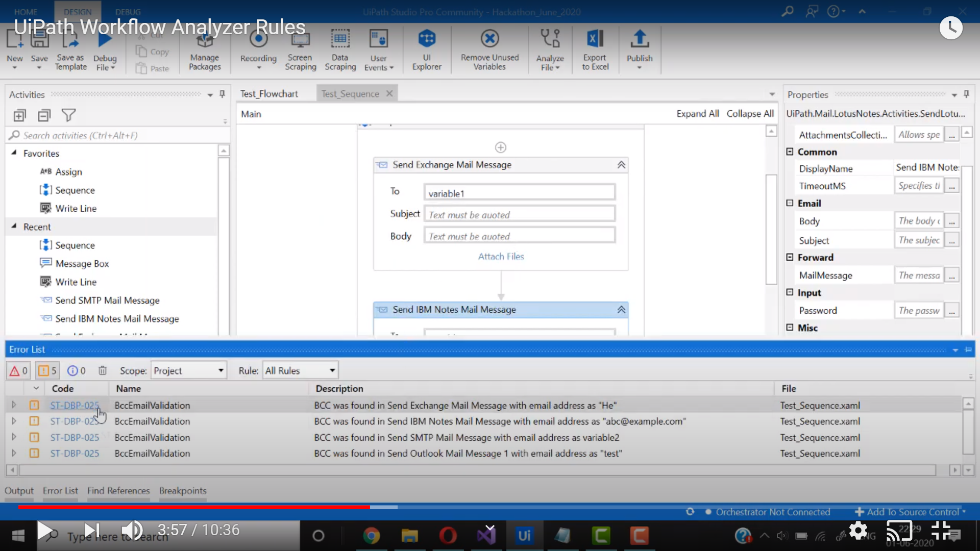
Task: Collapse the Email properties section
Action: pyautogui.click(x=790, y=203)
